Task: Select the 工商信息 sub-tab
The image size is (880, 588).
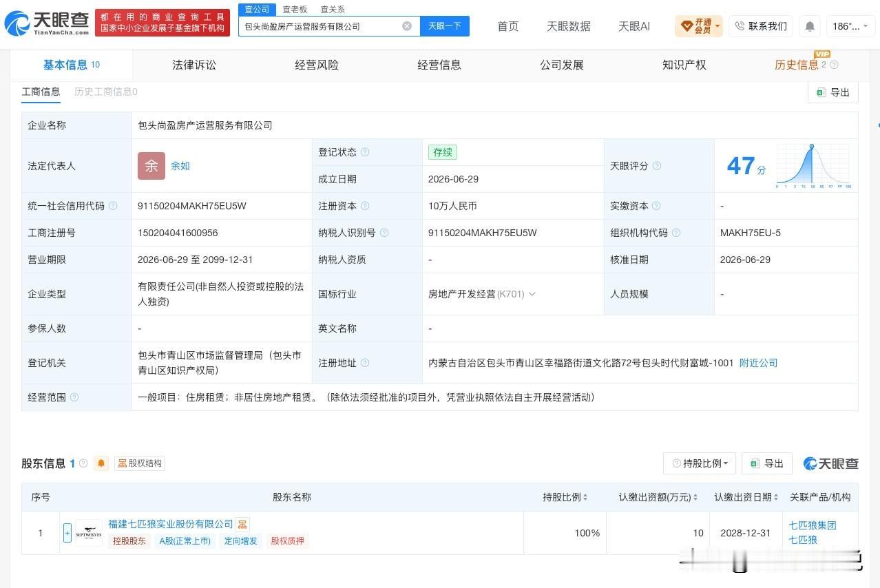Action: (41, 92)
